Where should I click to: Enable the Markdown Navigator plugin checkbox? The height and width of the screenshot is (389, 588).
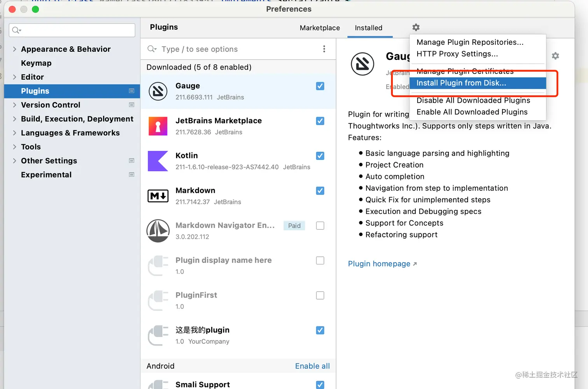320,226
